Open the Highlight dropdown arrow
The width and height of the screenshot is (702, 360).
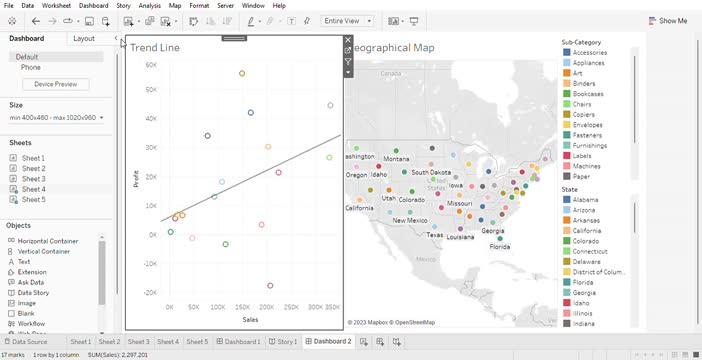(260, 21)
